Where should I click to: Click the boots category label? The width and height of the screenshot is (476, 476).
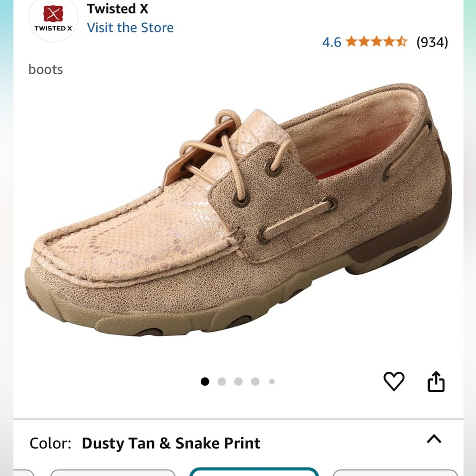pos(46,69)
